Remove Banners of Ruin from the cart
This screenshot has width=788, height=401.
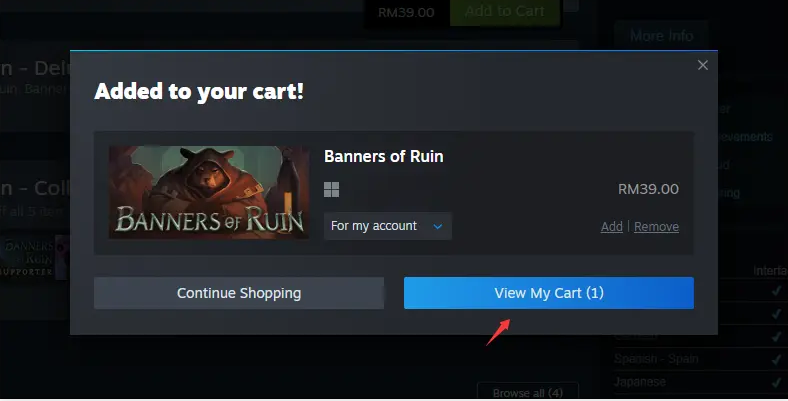point(656,227)
